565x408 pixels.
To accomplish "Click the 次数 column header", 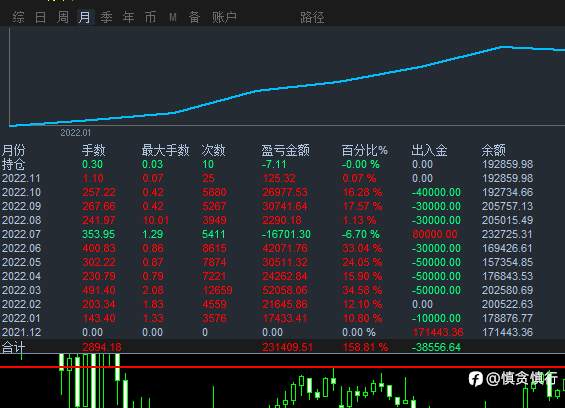I will pyautogui.click(x=213, y=150).
